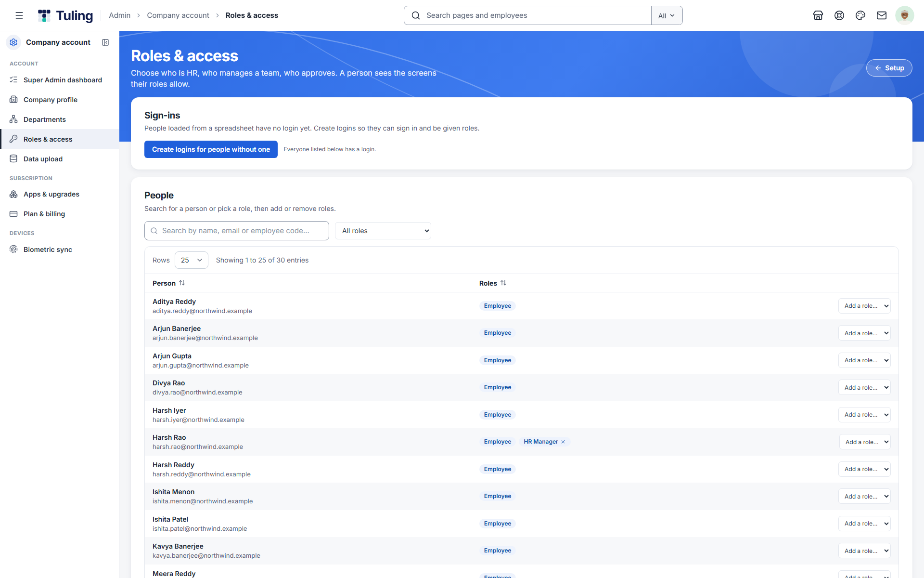
Task: Click Showing 1 to 25 of 30 entries
Action: click(x=262, y=260)
